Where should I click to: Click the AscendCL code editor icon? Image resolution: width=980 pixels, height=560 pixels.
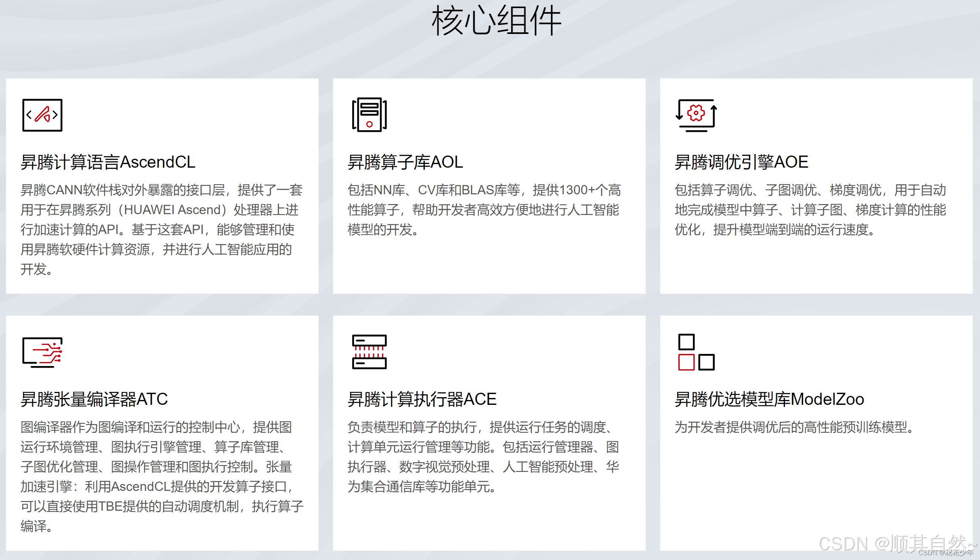click(x=42, y=115)
